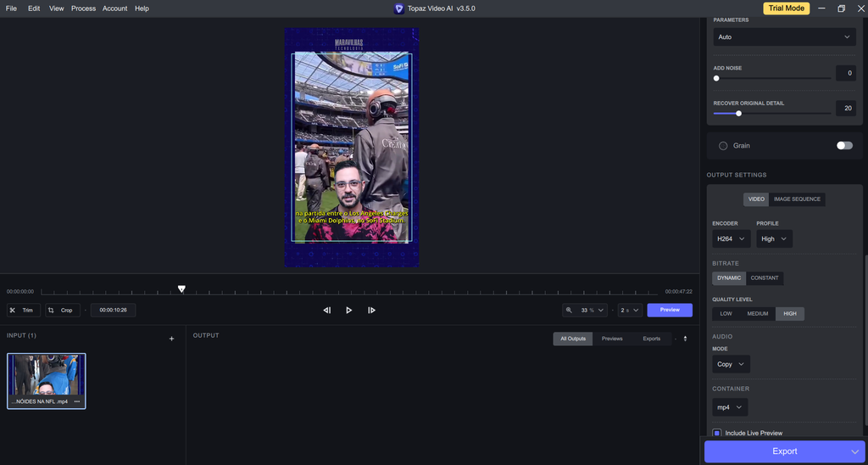Toggle Include Live Preview checkbox
This screenshot has height=465, width=868.
pyautogui.click(x=717, y=433)
